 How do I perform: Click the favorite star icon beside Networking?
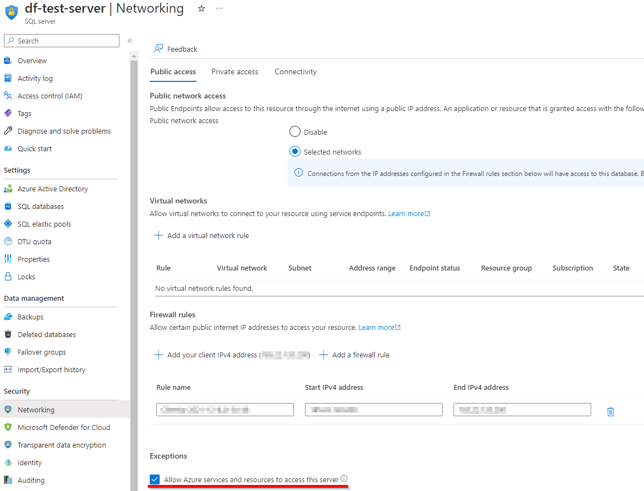(201, 8)
